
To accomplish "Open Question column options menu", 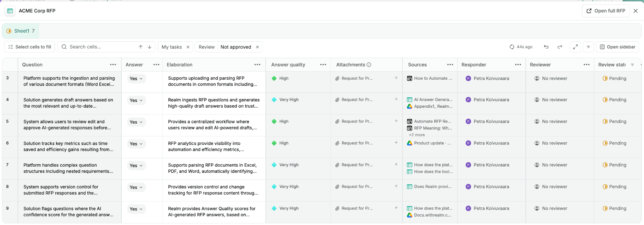I will pos(113,65).
